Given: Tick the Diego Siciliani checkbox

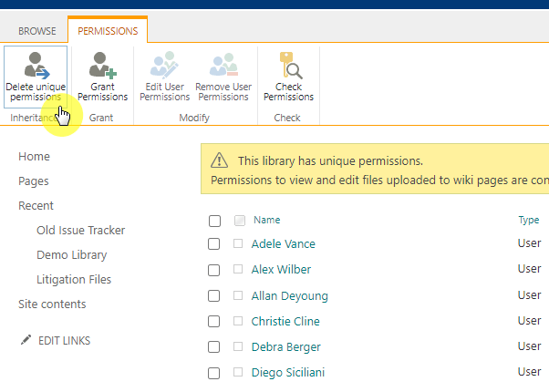Looking at the screenshot, I should (214, 373).
